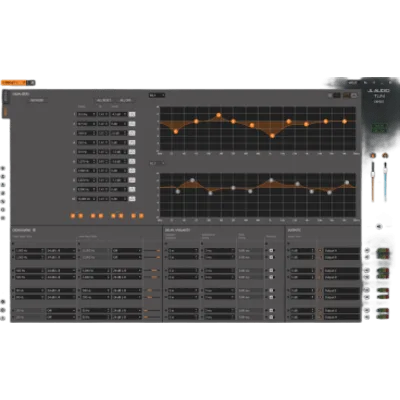Open low-pass slope dropdown for crossover channel 3
The image size is (400, 400).
click(x=127, y=270)
